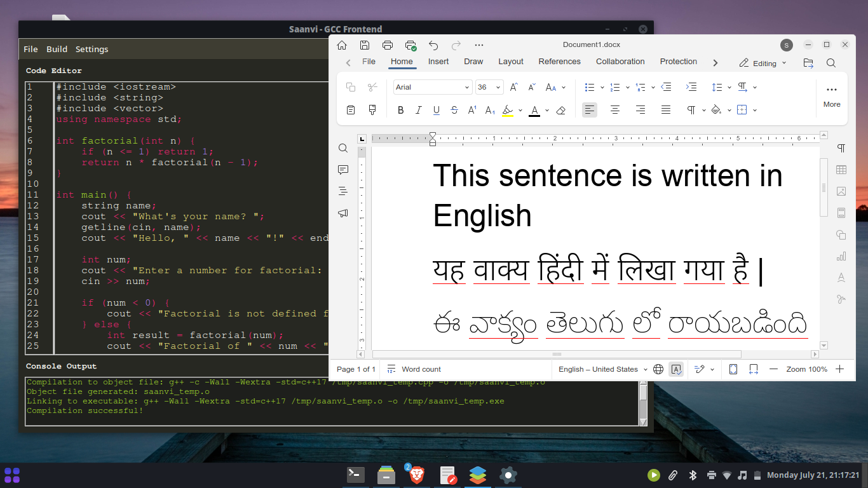Click Fit to page button
The image size is (868, 488).
pyautogui.click(x=733, y=369)
